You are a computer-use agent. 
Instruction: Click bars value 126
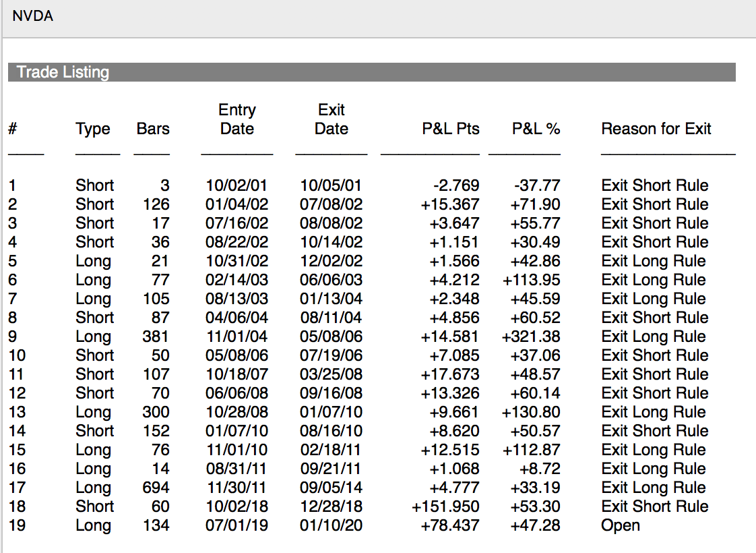click(156, 204)
